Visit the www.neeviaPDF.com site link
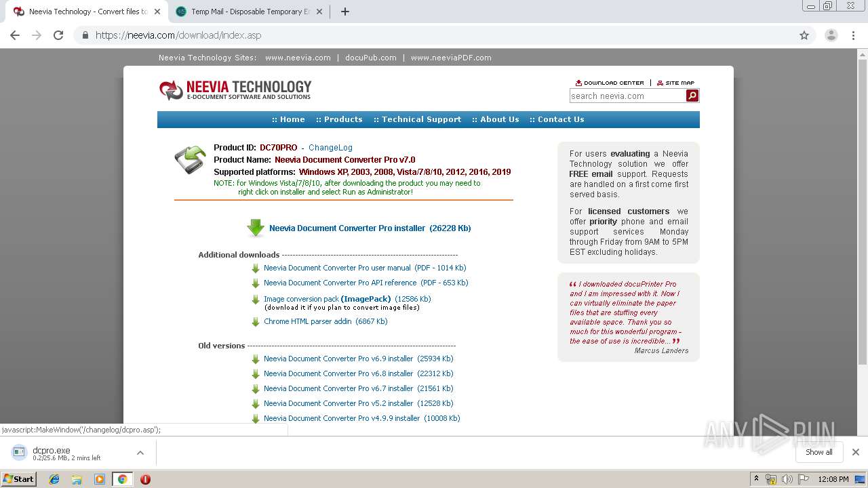This screenshot has width=868, height=488. coord(451,58)
